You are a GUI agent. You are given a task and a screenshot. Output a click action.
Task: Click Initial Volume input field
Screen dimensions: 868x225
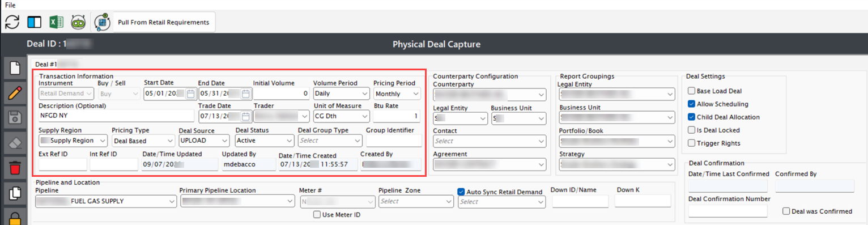point(281,93)
